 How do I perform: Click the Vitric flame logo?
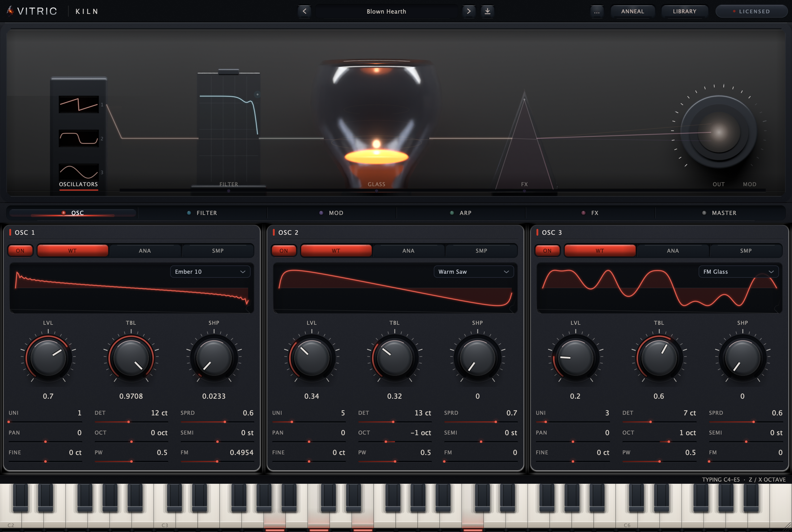11,11
